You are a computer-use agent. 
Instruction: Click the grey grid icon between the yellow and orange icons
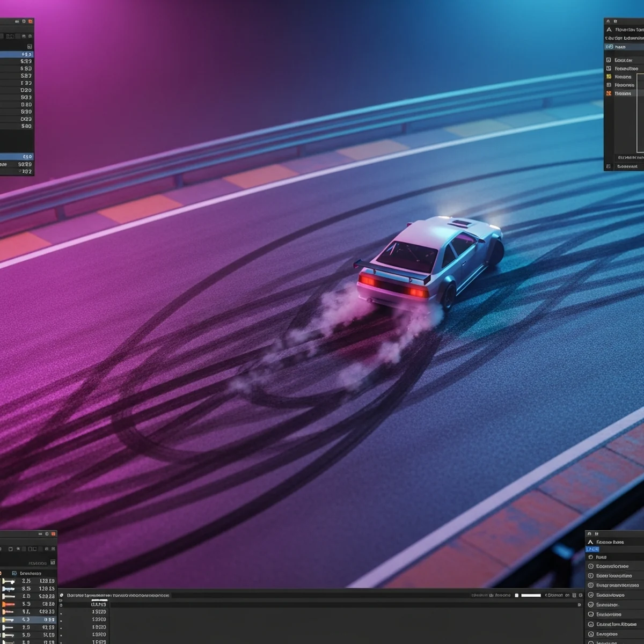point(609,85)
